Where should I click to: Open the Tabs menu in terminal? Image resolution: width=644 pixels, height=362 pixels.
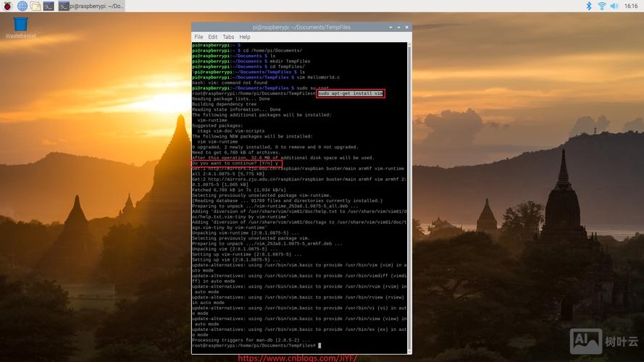pos(228,37)
